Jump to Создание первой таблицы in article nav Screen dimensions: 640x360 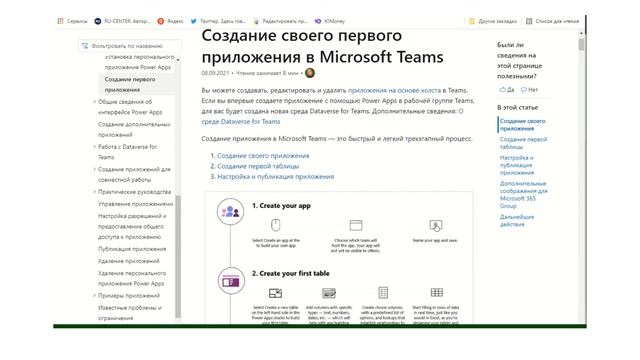(523, 143)
